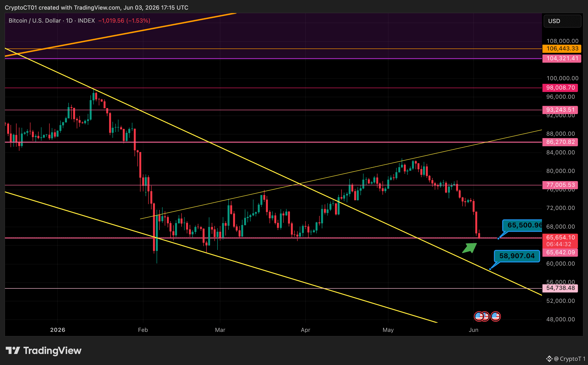Click the Mar label on the time axis
Screen dimensions: 588x365
point(220,330)
